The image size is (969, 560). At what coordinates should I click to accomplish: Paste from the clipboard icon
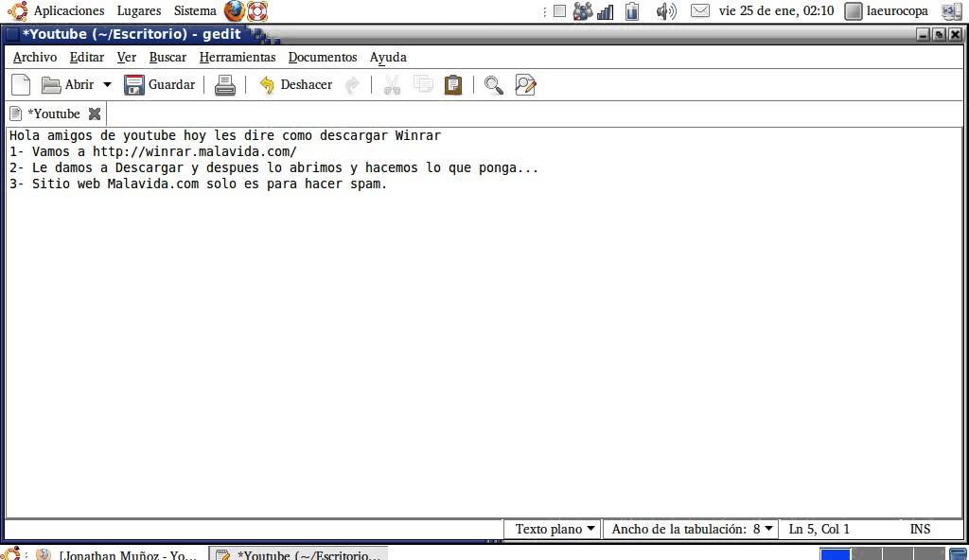point(453,85)
